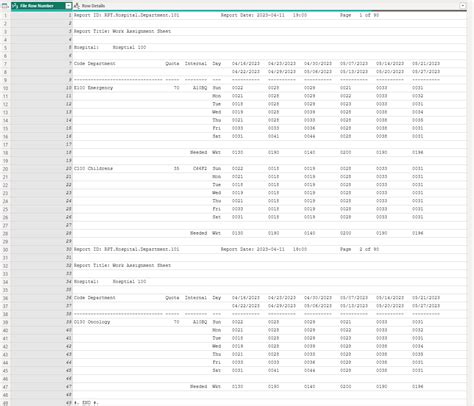Select the E100 Emergency row cell
474x406 pixels.
tap(270, 88)
